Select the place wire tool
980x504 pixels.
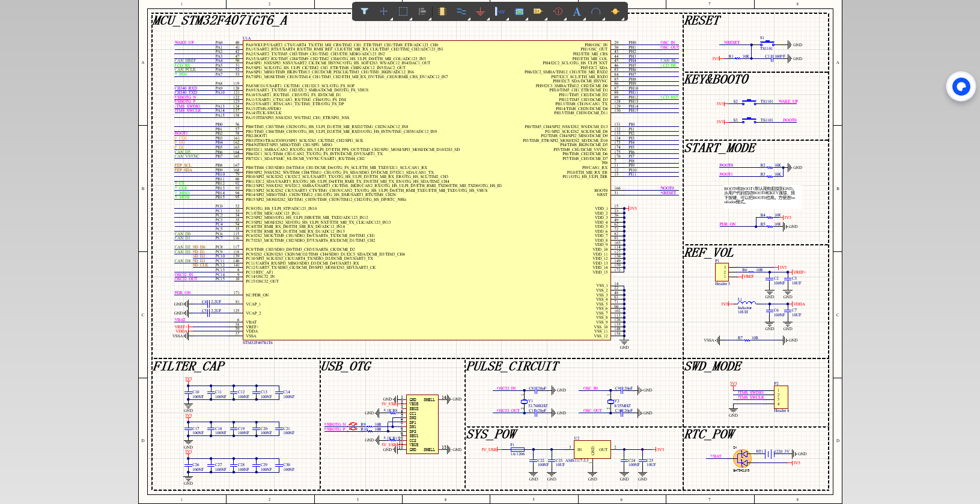point(461,11)
